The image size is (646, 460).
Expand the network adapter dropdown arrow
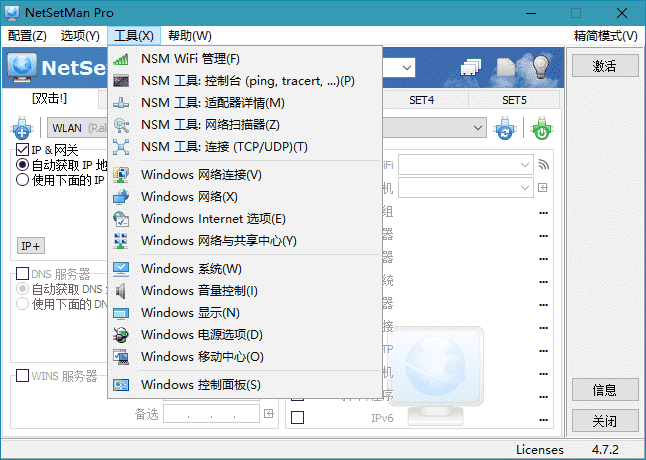tap(478, 128)
